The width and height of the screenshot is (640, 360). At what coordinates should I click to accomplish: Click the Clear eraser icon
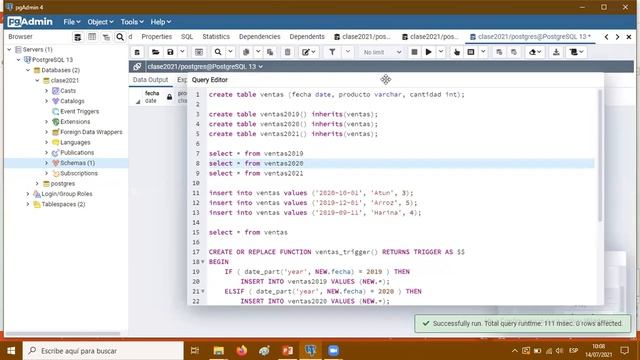click(535, 52)
